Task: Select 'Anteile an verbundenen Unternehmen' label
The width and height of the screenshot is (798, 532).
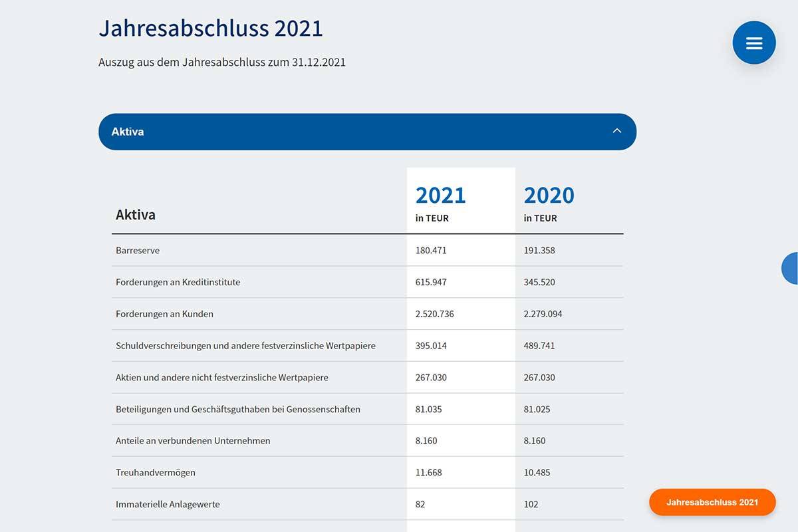Action: tap(193, 441)
